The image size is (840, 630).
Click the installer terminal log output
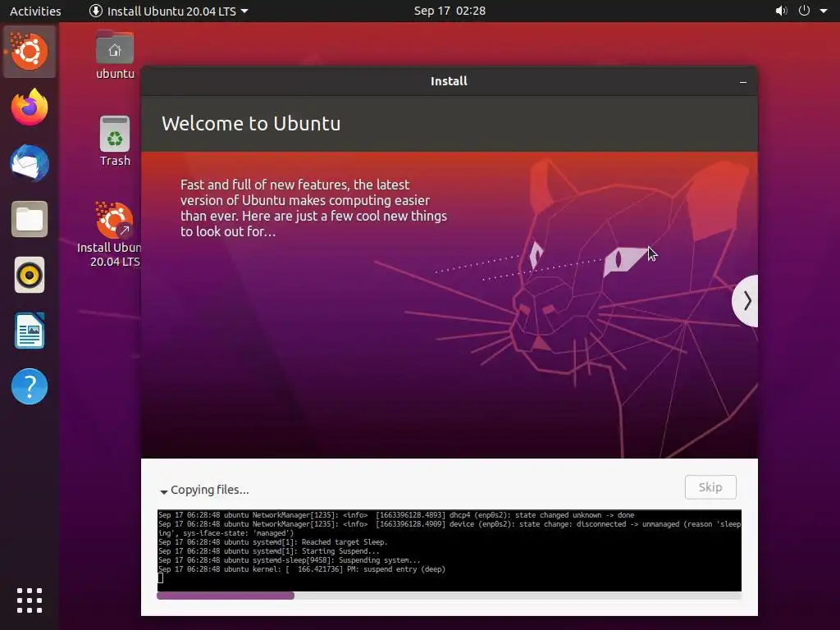(x=449, y=550)
